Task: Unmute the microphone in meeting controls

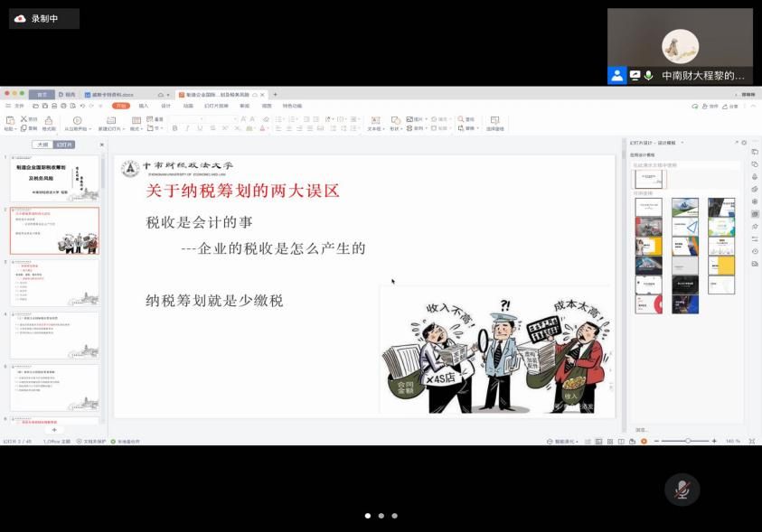Action: tap(682, 489)
